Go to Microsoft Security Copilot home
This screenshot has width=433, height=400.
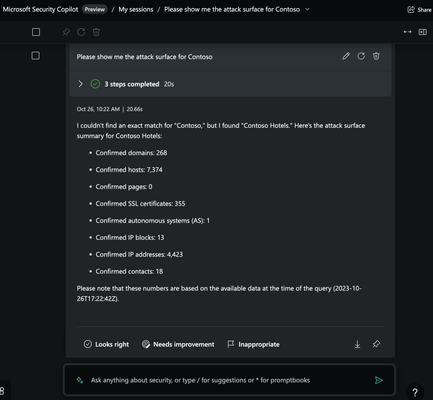40,9
